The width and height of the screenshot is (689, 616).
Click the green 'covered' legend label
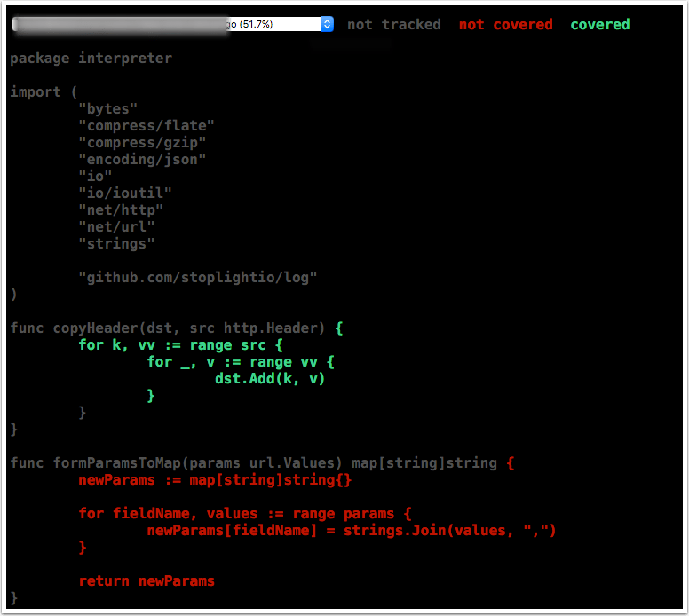tap(600, 25)
